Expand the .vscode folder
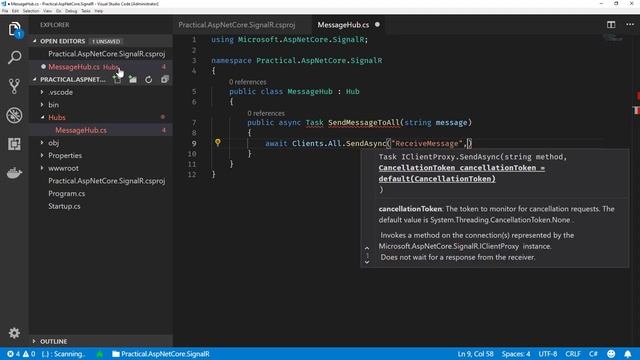640x360 pixels. click(x=42, y=92)
